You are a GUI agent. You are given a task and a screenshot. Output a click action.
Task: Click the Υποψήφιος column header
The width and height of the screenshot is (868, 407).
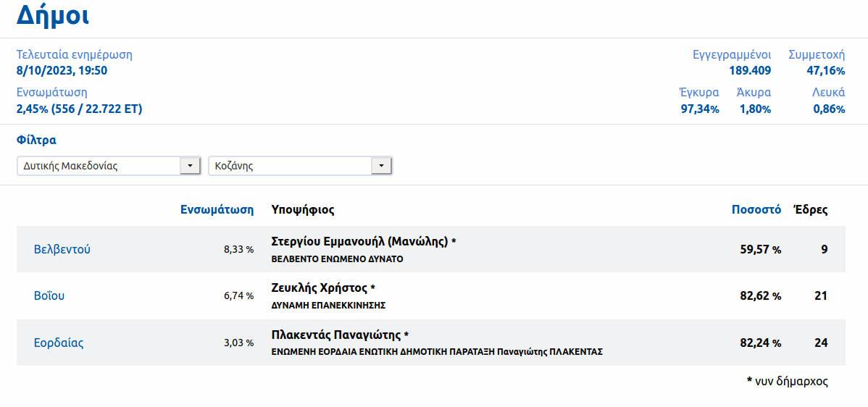pos(302,210)
